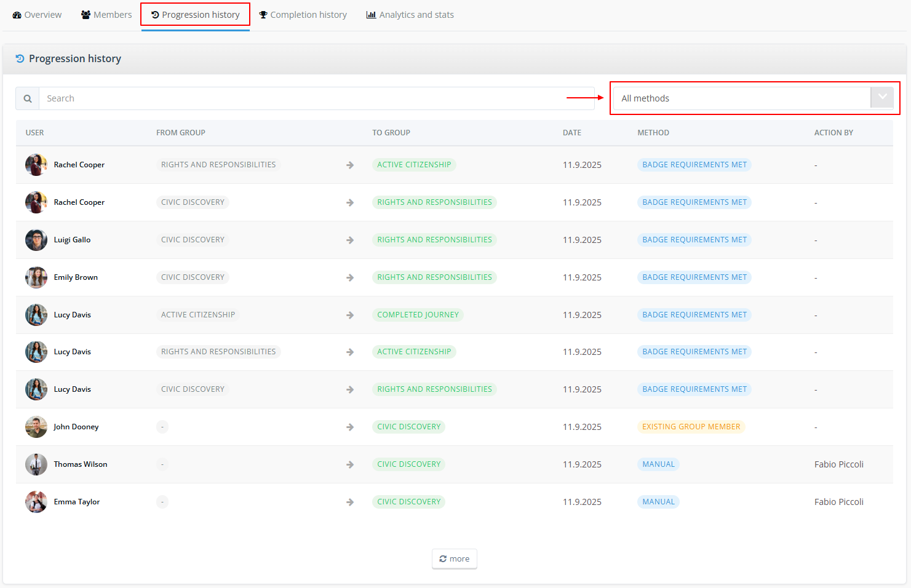Open the Members tab
The width and height of the screenshot is (911, 588).
(106, 15)
